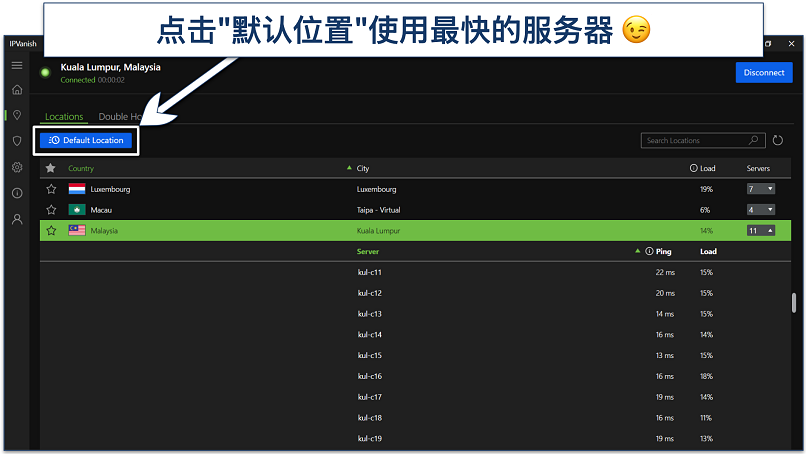Sort by the server Load header
The height and width of the screenshot is (454, 806).
tap(708, 251)
